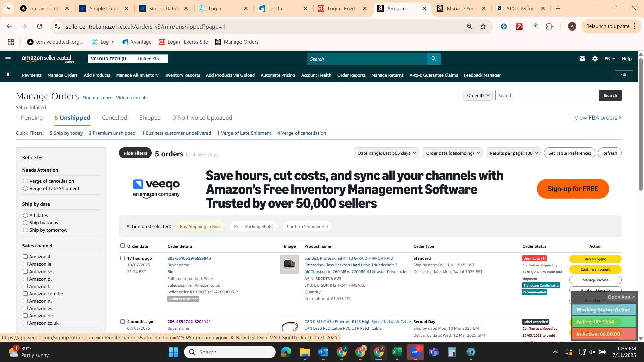
Task: Click the Hide Filters button
Action: click(135, 153)
